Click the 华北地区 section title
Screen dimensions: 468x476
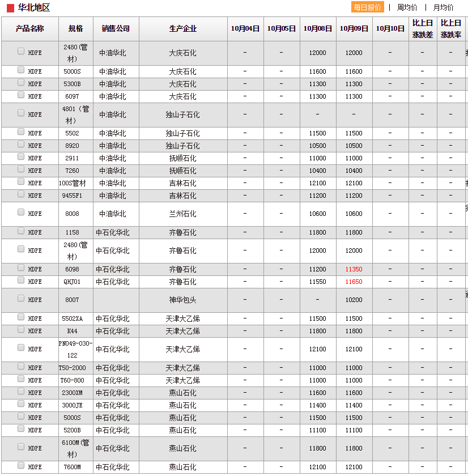coord(33,7)
